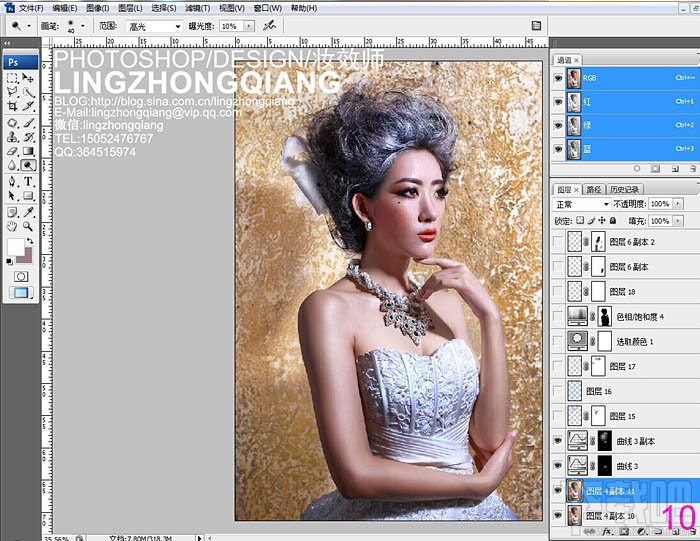Hide the 曲线 3 副本 layer
This screenshot has width=700, height=541.
click(558, 441)
